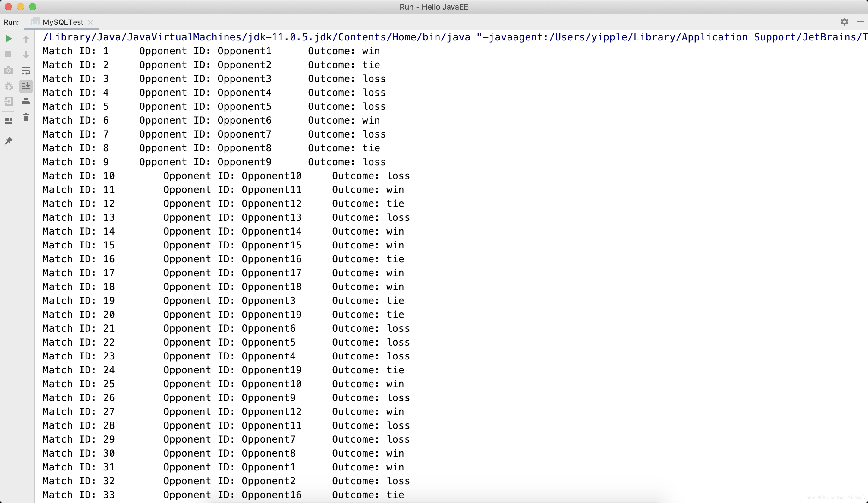Image resolution: width=868 pixels, height=503 pixels.
Task: Click the 'Match ID: 1' text
Action: (75, 51)
